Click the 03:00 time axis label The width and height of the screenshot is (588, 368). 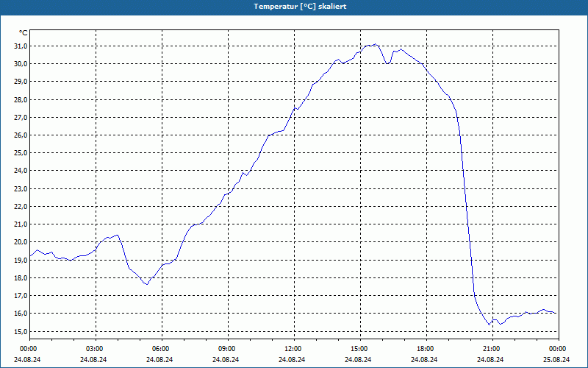click(96, 349)
